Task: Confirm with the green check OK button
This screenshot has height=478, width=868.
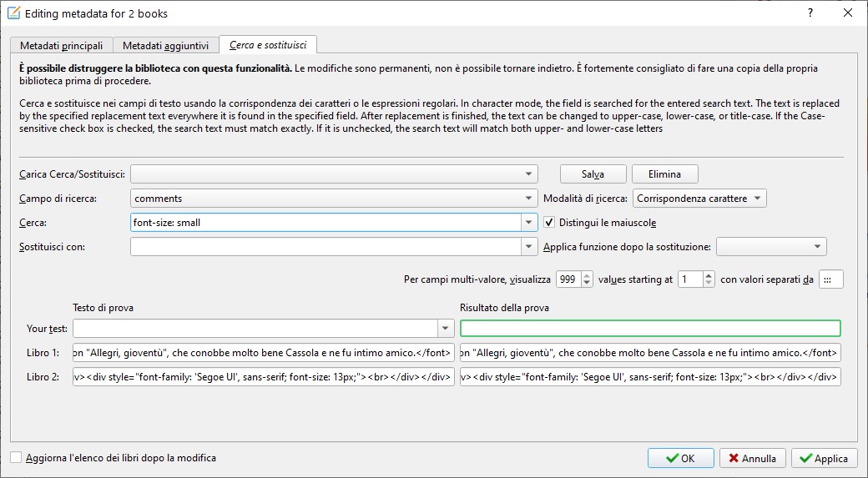Action: tap(680, 458)
